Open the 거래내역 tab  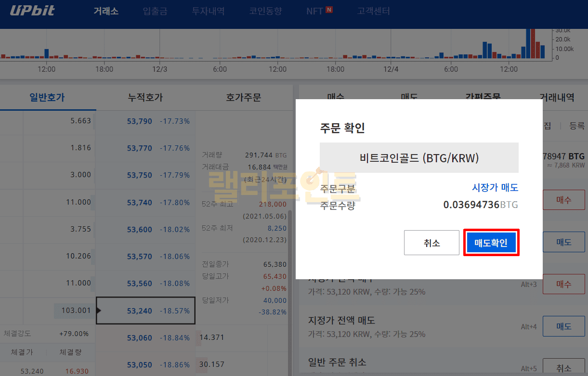[x=557, y=97]
